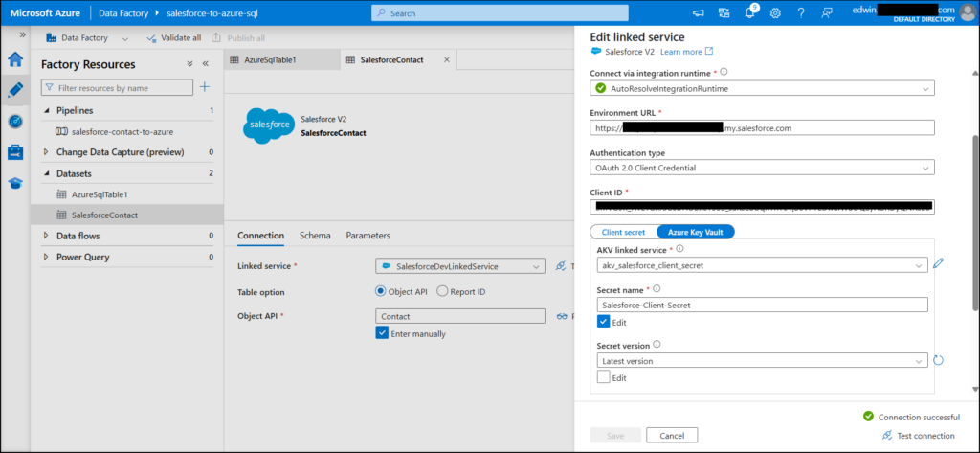This screenshot has height=453, width=980.
Task: Expand Change Data Capture (preview)
Action: click(47, 152)
